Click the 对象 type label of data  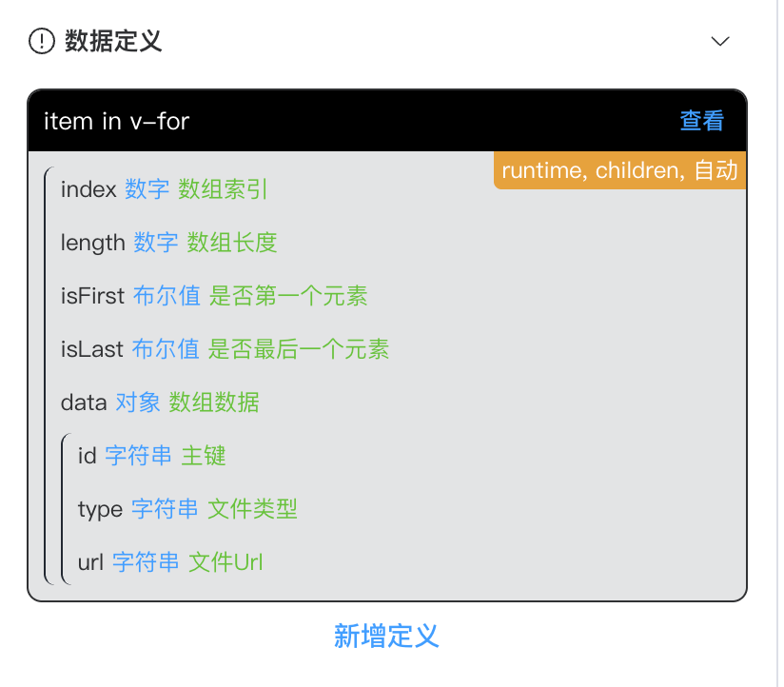pyautogui.click(x=138, y=402)
